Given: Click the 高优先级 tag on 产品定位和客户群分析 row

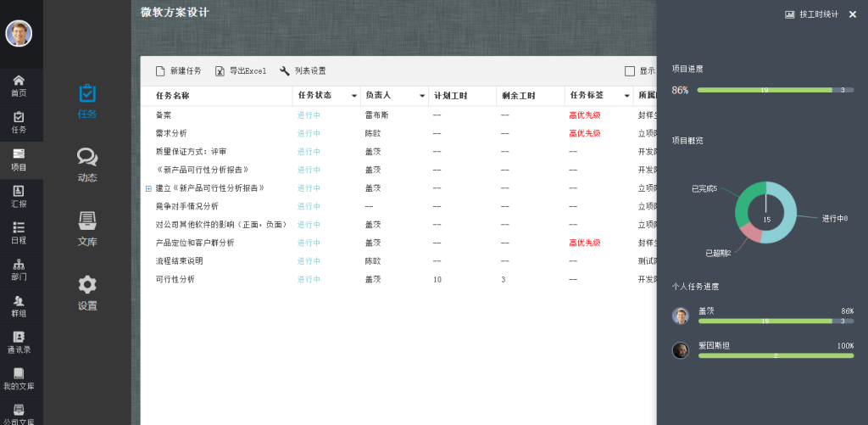Looking at the screenshot, I should pos(585,243).
